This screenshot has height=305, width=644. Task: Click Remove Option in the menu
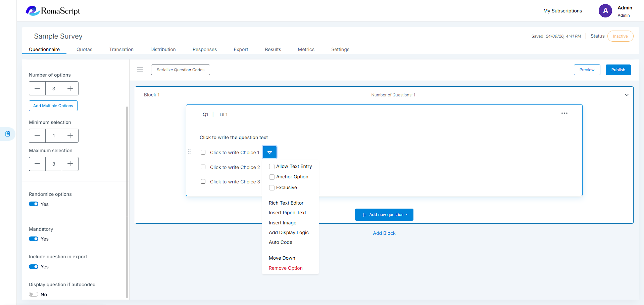click(286, 268)
